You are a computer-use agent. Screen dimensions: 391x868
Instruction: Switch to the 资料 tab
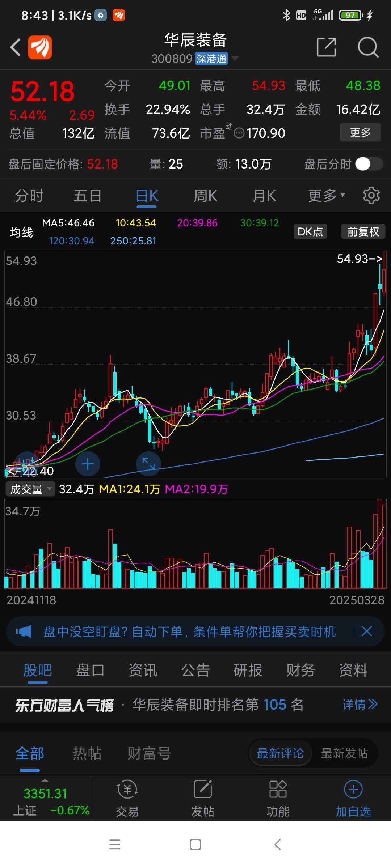coord(353,670)
